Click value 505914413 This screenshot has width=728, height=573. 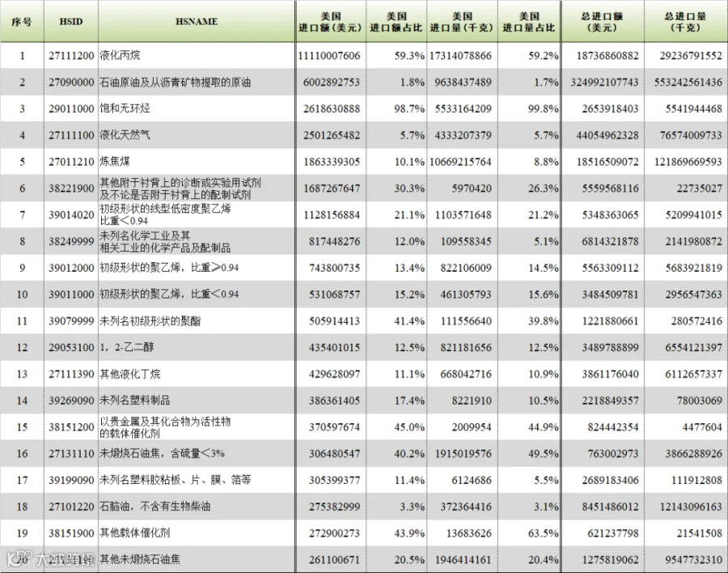click(x=334, y=320)
